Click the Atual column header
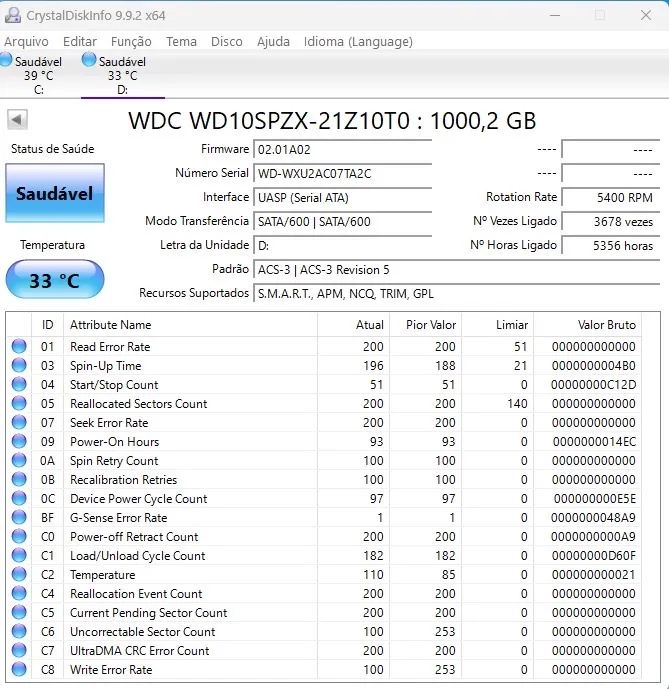This screenshot has height=689, width=669. [353, 325]
